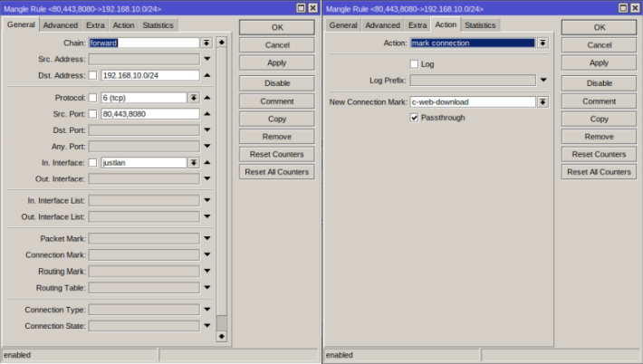The image size is (643, 364).
Task: Expand Packet Mark field arrow
Action: 207,238
